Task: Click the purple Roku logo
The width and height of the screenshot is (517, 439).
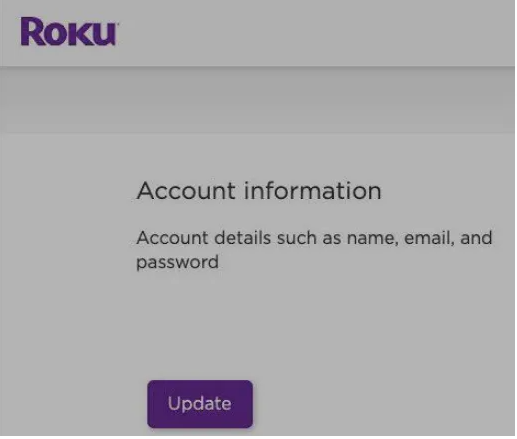Action: (x=68, y=32)
